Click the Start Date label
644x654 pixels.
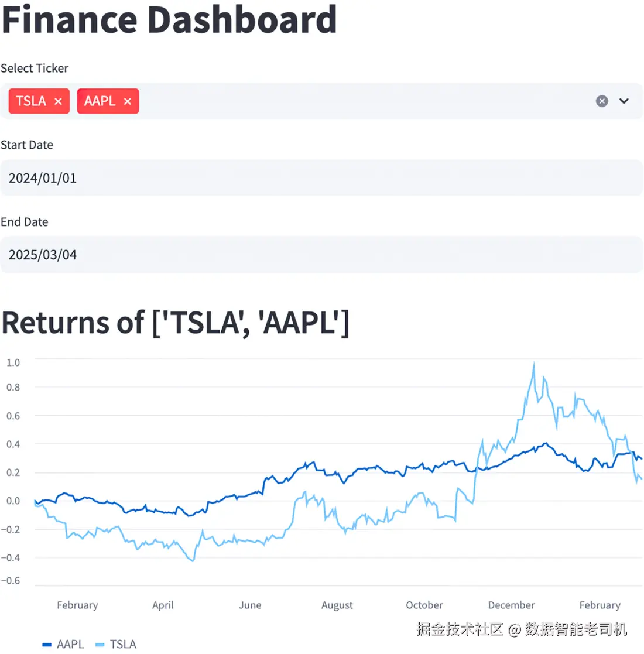[27, 145]
